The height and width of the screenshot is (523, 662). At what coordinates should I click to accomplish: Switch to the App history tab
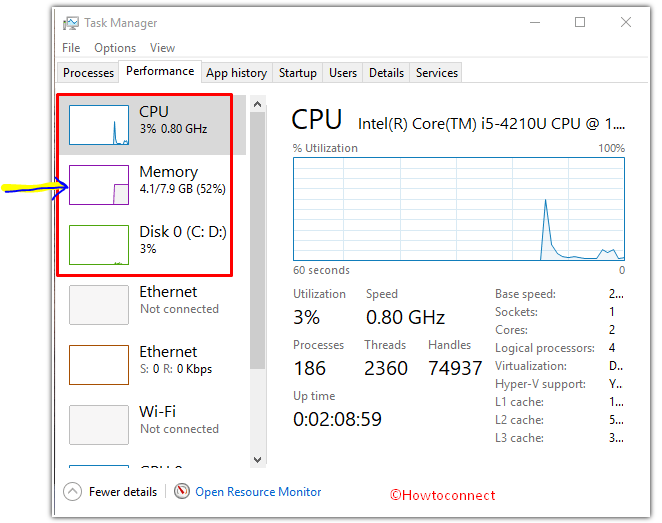click(236, 73)
